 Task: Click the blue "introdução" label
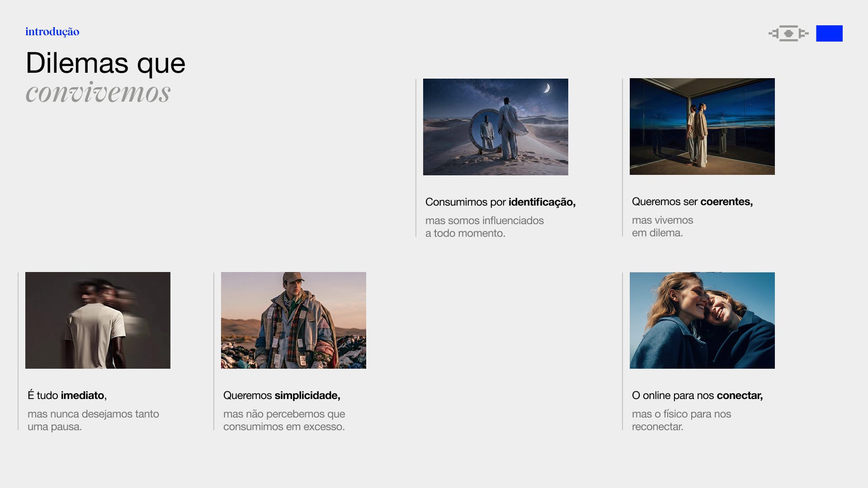[52, 32]
